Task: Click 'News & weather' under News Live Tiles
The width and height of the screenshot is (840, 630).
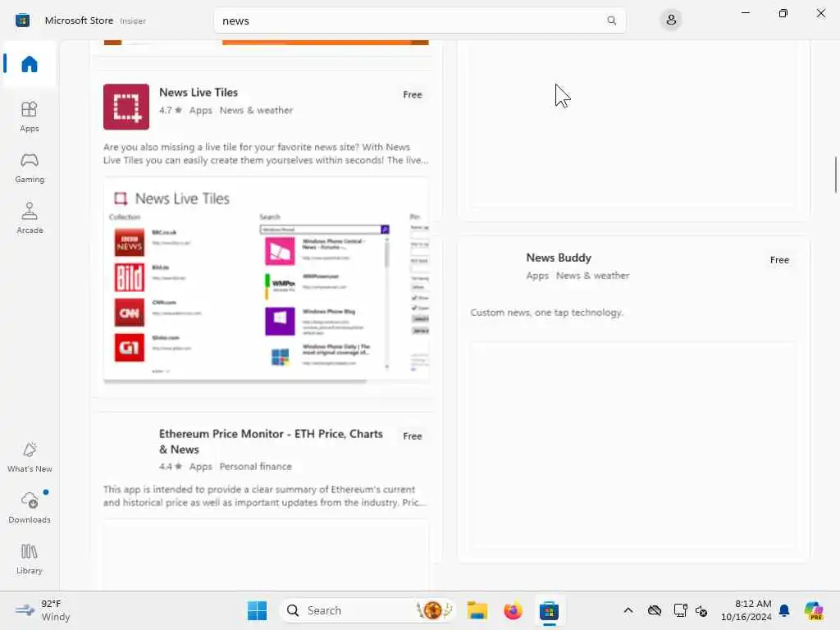Action: coord(256,111)
